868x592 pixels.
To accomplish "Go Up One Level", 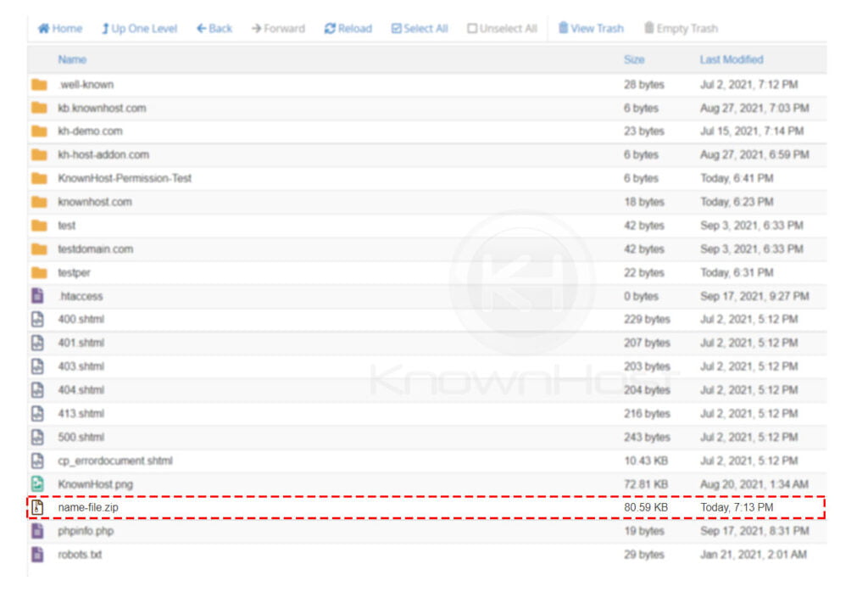I will pyautogui.click(x=139, y=28).
